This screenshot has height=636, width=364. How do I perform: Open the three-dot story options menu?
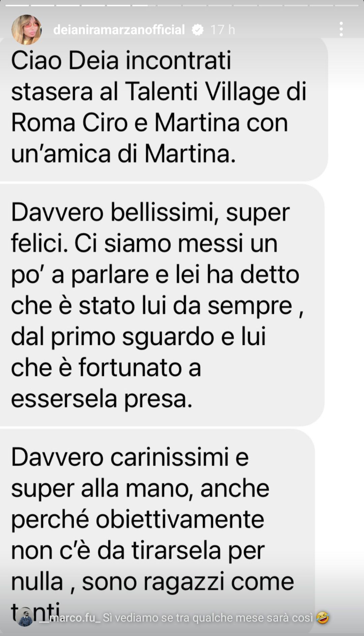[x=341, y=29]
